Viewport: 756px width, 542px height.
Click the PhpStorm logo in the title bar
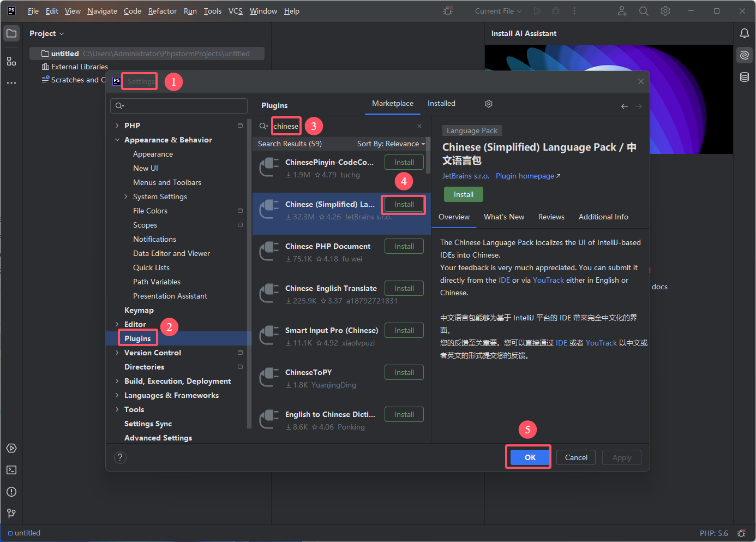11,11
